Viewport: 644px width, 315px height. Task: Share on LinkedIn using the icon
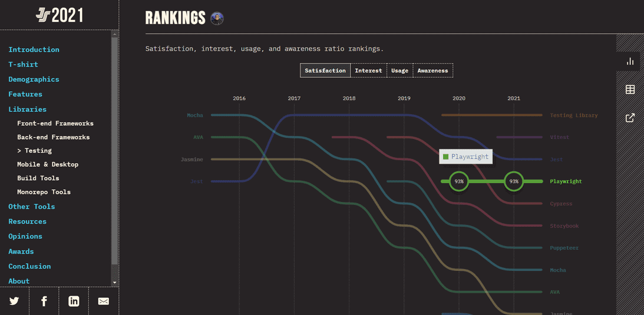tap(74, 301)
